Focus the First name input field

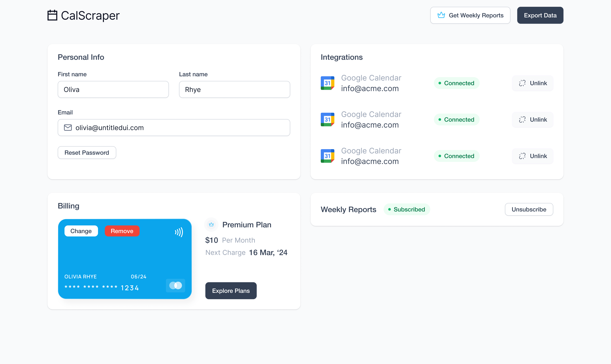113,90
